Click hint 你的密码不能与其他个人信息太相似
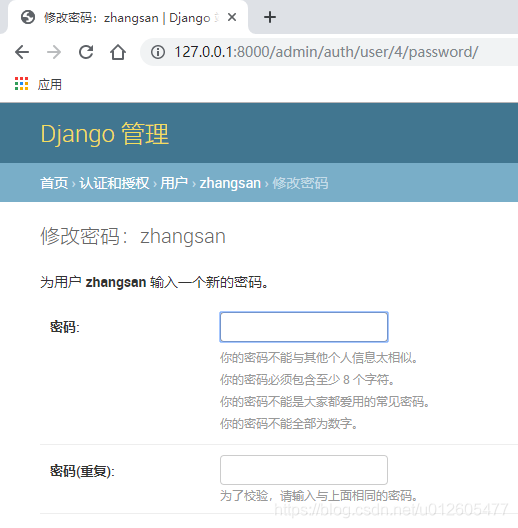Screen dimensions: 518x528 (x=319, y=358)
